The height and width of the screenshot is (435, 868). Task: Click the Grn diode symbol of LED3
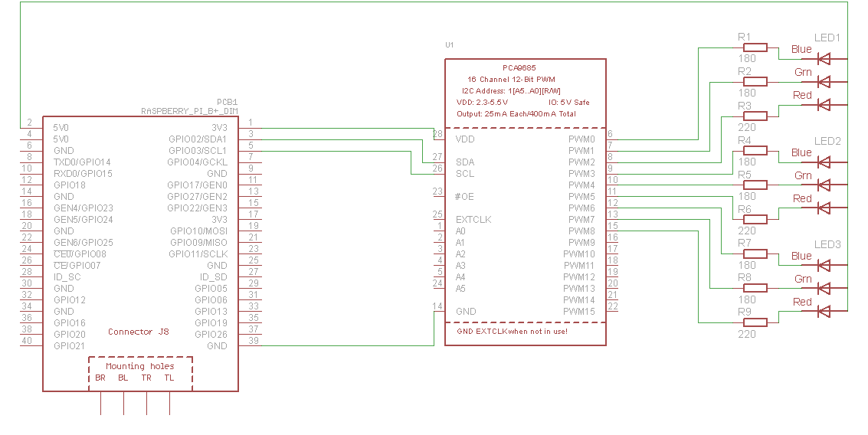pos(824,288)
